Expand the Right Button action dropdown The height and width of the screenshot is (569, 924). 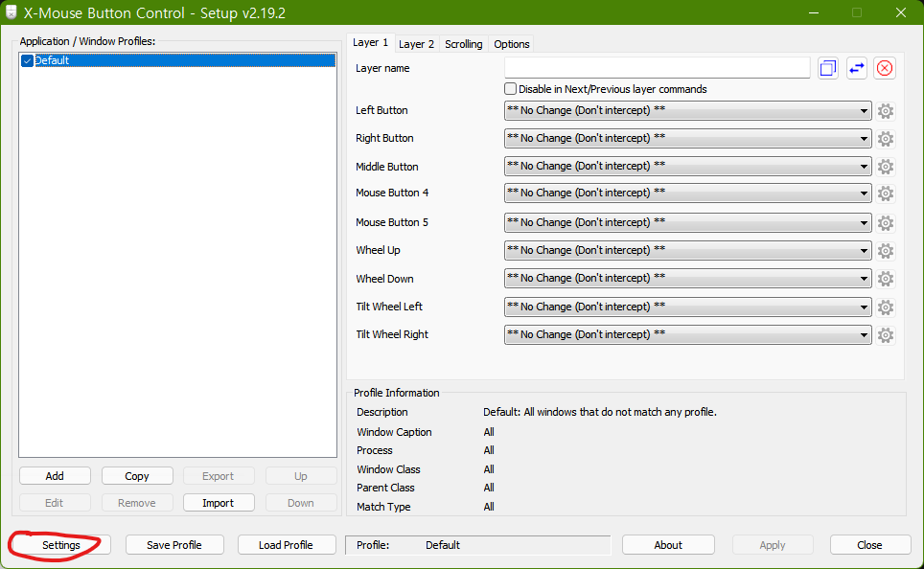(x=687, y=139)
